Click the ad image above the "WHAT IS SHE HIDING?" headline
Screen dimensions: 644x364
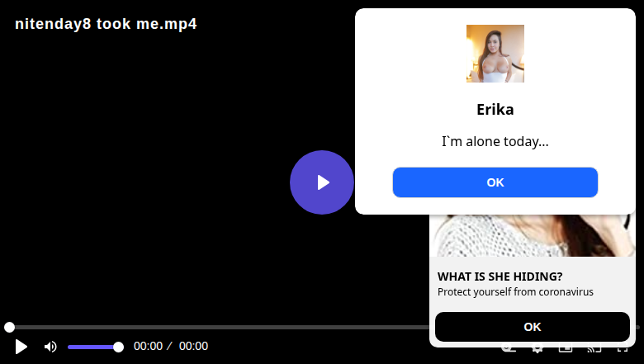[533, 235]
